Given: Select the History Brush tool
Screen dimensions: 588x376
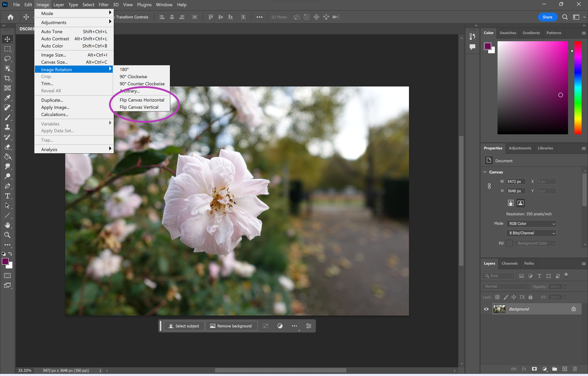Looking at the screenshot, I should (7, 137).
